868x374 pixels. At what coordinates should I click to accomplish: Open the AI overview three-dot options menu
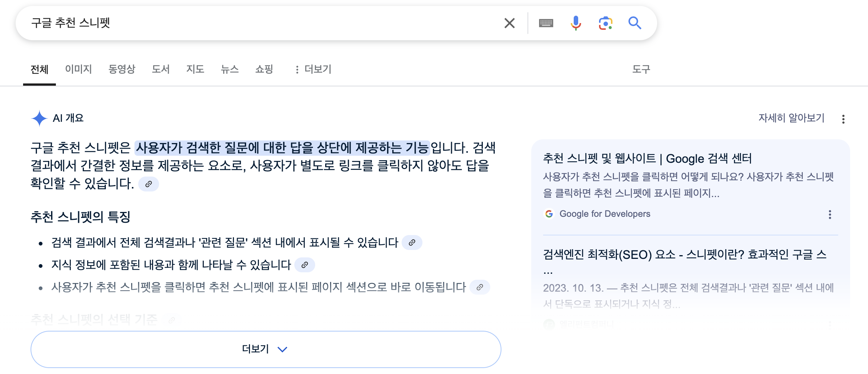pos(843,119)
